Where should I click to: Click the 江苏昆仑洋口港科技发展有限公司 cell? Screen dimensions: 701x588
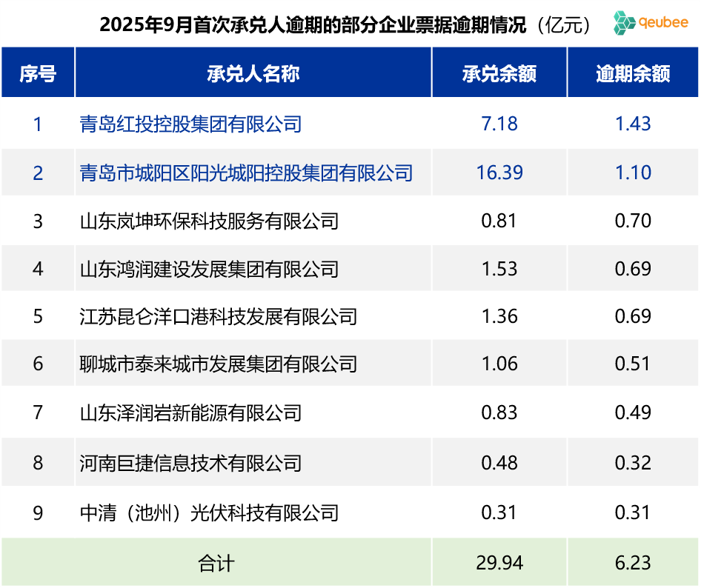218,316
